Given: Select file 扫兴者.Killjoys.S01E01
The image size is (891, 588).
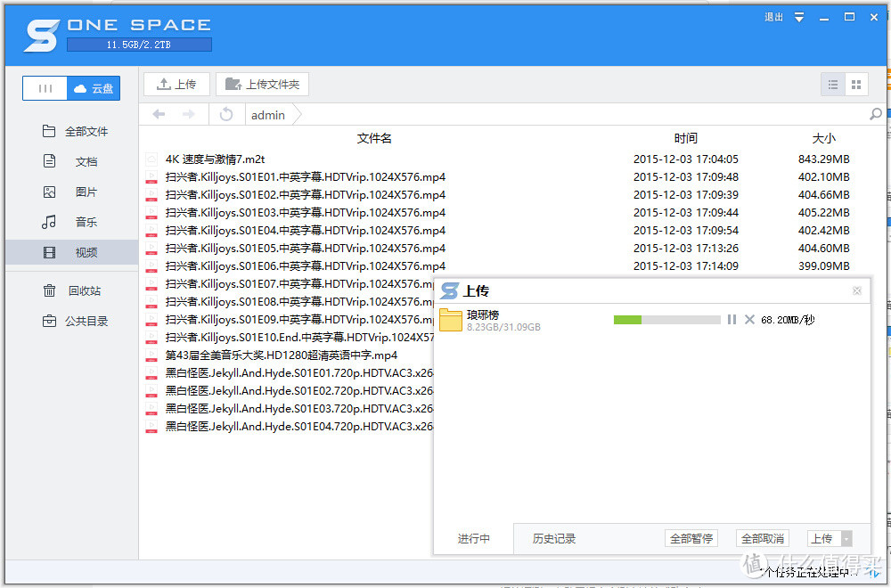Looking at the screenshot, I should 305,176.
